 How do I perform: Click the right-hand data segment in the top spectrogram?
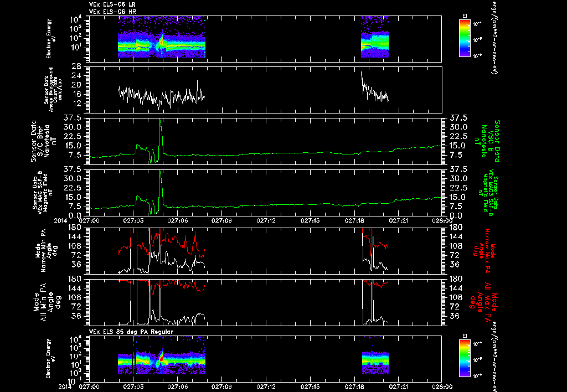[375, 37]
